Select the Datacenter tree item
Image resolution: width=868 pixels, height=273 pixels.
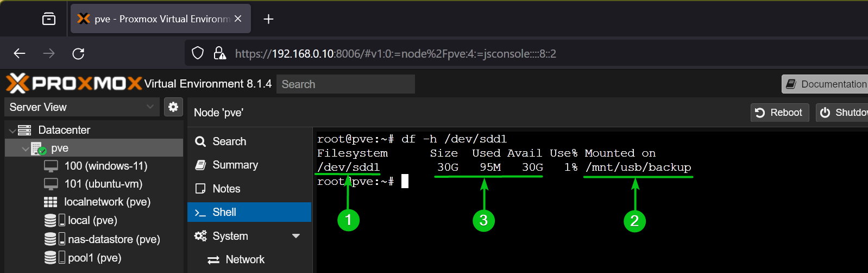94,130
